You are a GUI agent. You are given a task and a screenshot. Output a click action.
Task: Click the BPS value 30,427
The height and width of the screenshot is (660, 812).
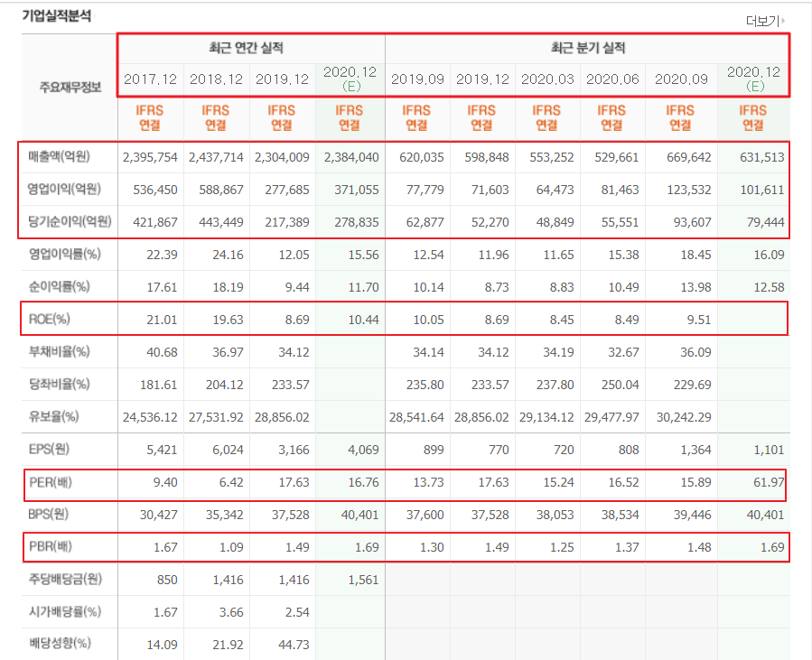[158, 515]
